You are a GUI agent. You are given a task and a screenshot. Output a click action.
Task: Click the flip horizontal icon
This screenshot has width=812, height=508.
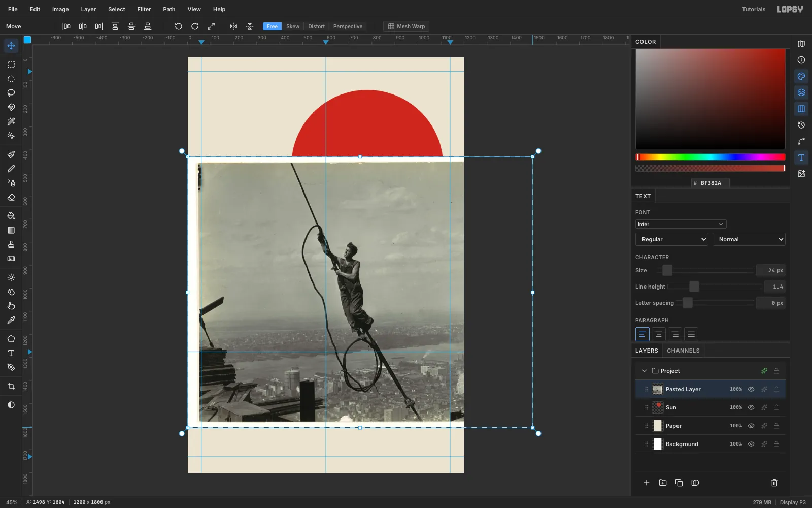(x=233, y=26)
